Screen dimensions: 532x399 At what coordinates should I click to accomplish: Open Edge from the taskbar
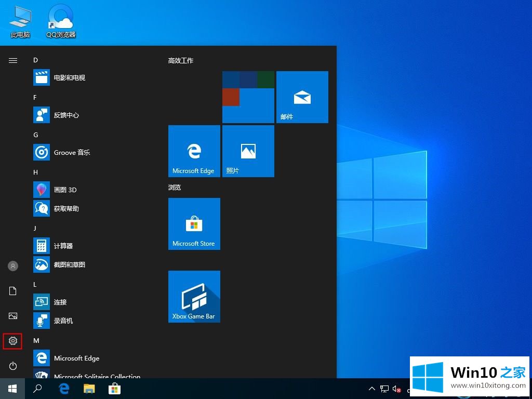63,389
